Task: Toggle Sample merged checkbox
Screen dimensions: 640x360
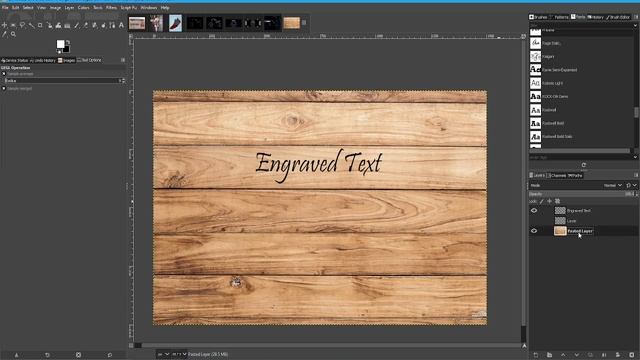Action: 4,88
